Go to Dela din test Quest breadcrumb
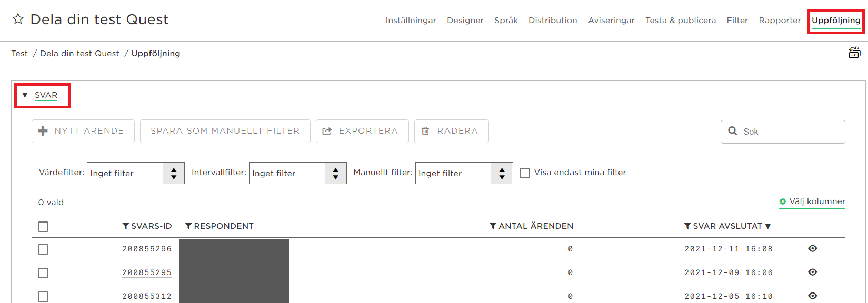Screen dimensions: 868x303 (79, 54)
